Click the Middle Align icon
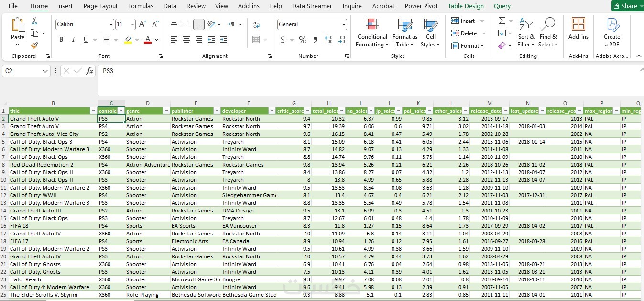This screenshot has height=301, width=644. [x=186, y=24]
